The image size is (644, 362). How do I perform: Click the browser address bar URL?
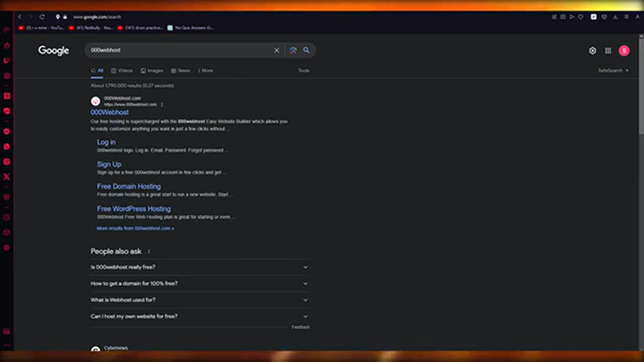97,17
